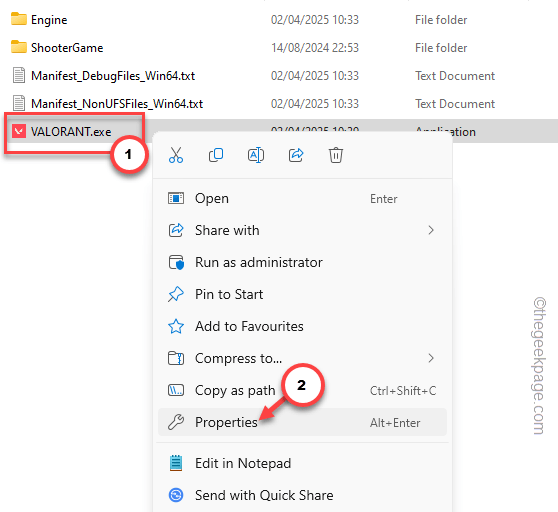This screenshot has height=512, width=558.
Task: Select Manifest_DebugFiles_Win64.txt file name
Action: [x=113, y=76]
